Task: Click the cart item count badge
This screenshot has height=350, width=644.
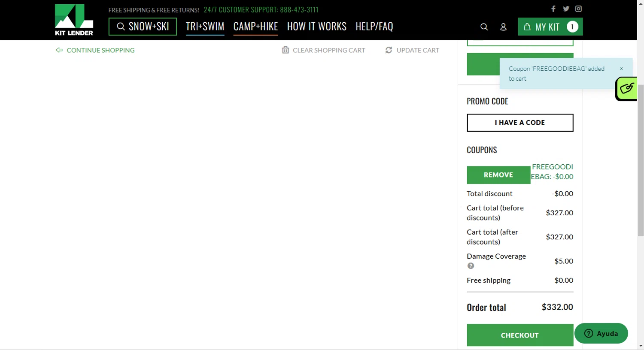Action: [x=572, y=27]
